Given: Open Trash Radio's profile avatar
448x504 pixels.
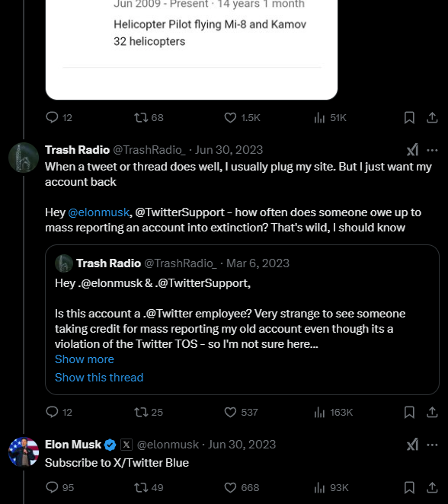Looking at the screenshot, I should tap(24, 158).
